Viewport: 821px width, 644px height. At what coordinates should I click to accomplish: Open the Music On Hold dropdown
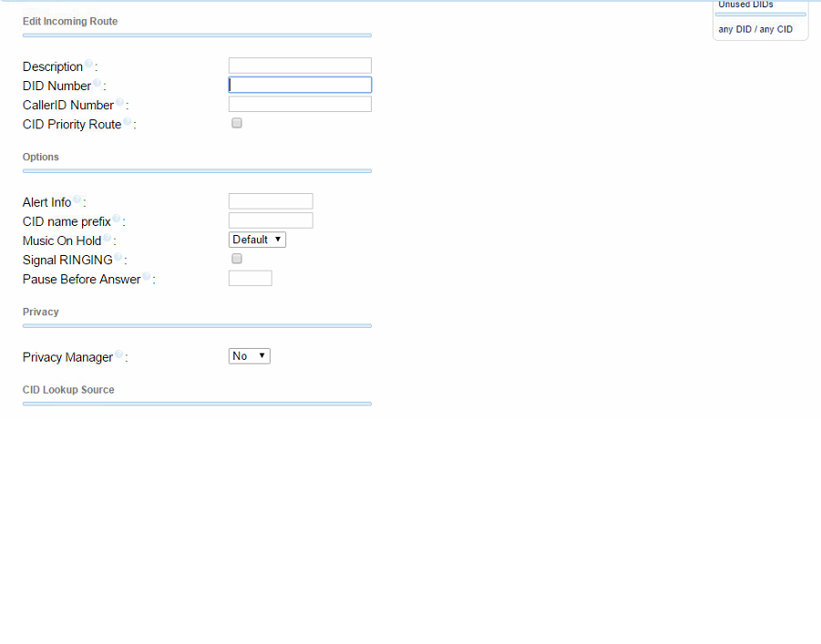click(257, 240)
